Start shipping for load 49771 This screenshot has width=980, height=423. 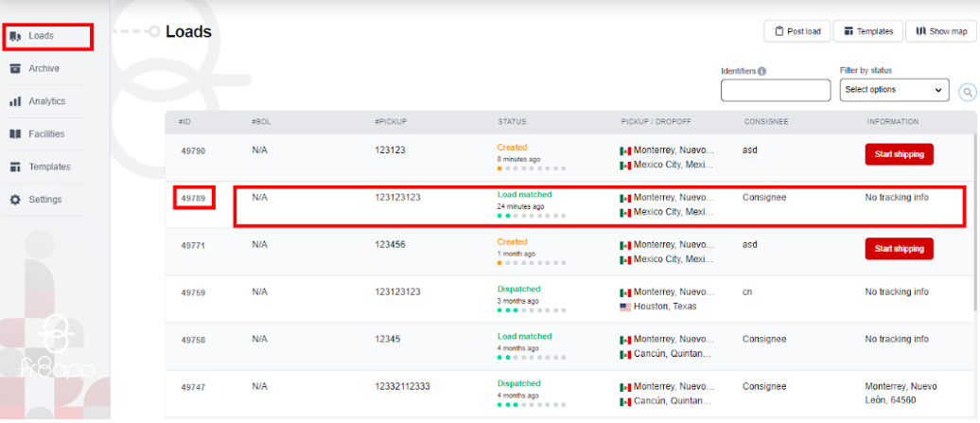(899, 249)
